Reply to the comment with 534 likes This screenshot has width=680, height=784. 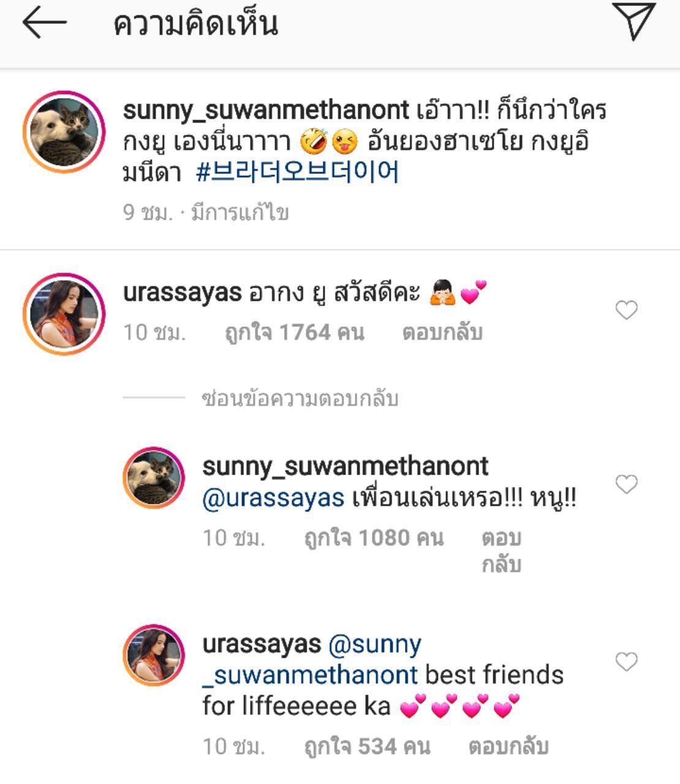[x=508, y=747]
